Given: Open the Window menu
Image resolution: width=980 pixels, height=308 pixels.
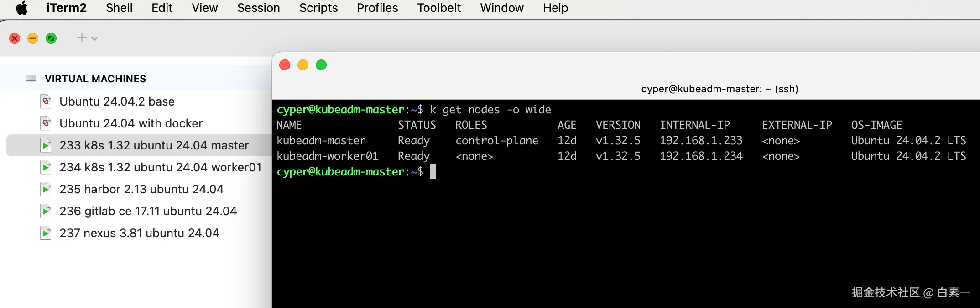Looking at the screenshot, I should pos(502,8).
